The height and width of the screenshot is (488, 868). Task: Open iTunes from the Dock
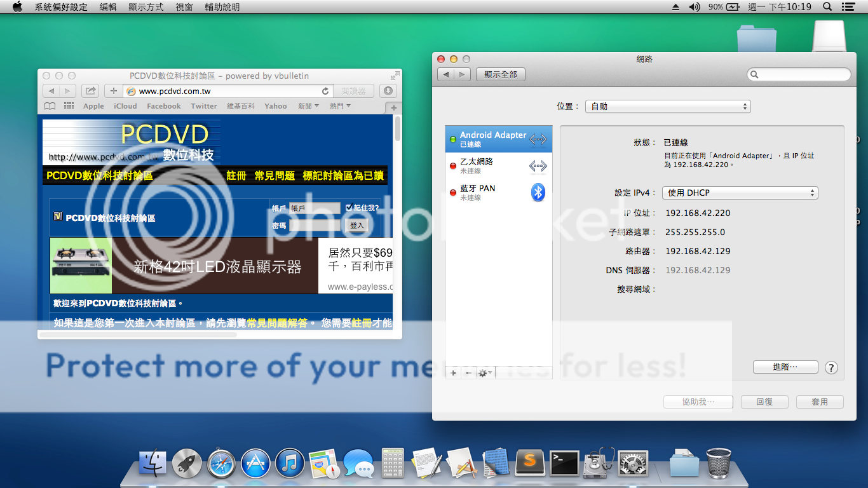point(290,464)
